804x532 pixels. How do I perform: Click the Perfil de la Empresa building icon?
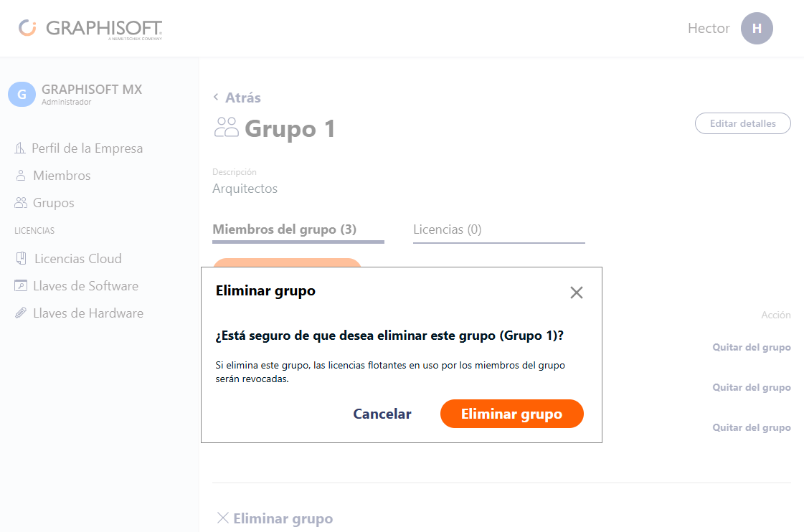click(20, 148)
